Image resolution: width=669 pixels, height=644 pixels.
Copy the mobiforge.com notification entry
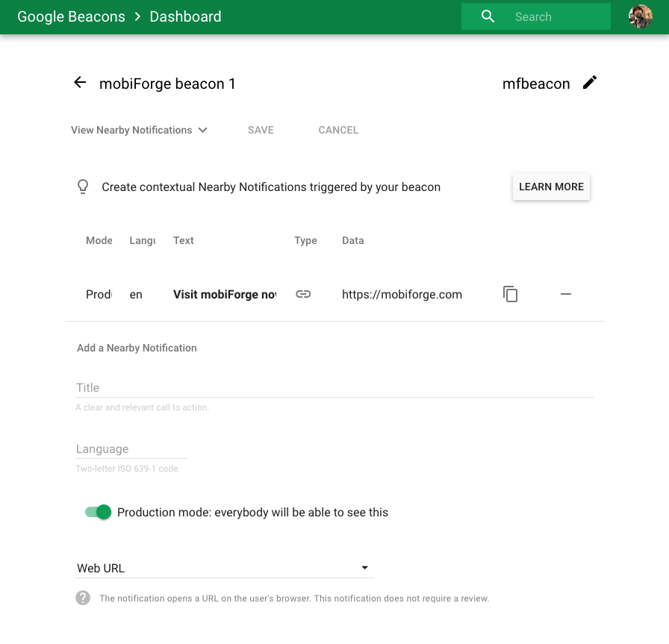[510, 294]
